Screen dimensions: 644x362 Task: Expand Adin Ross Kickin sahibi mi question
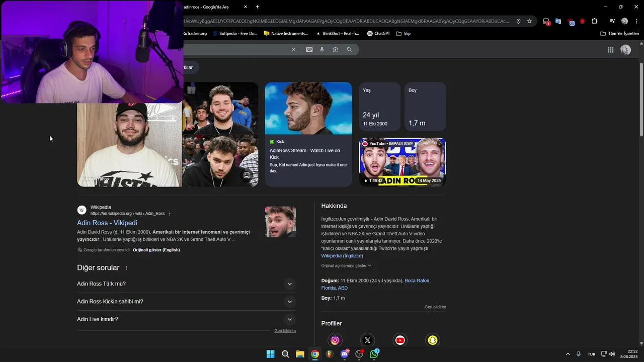[x=186, y=302]
